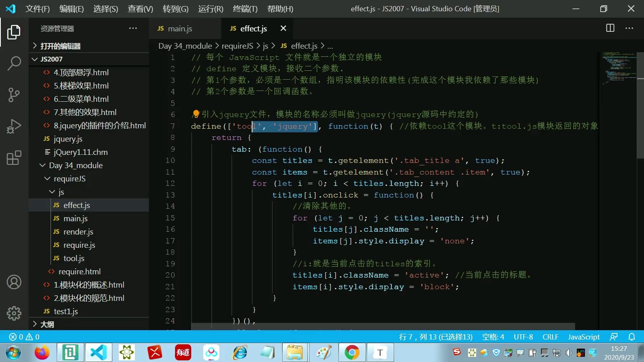Image resolution: width=644 pixels, height=362 pixels.
Task: Click the volume speaker tray icon
Action: coord(569,353)
